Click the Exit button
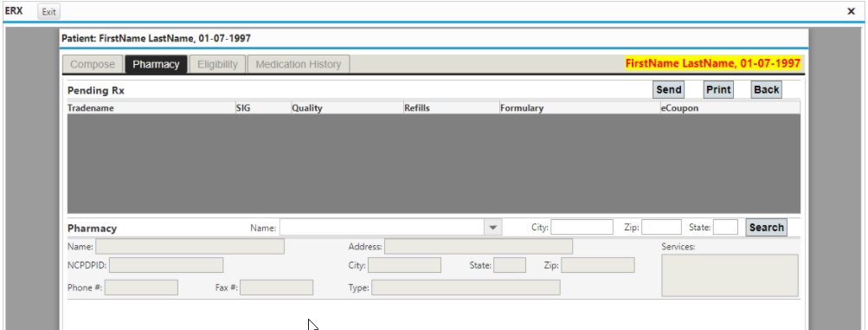 49,11
